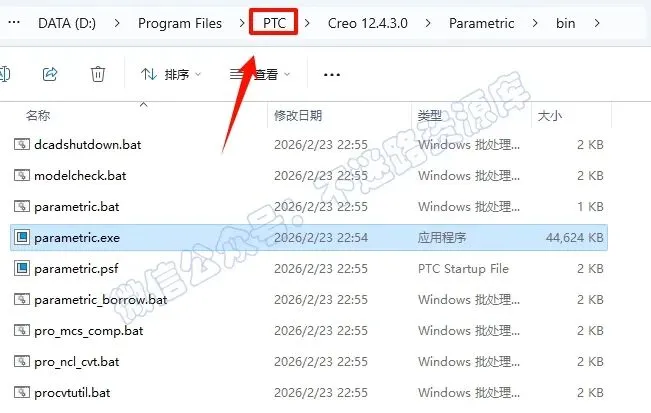Expand the chevron after DATA (D:)
The height and width of the screenshot is (413, 651).
tap(117, 23)
